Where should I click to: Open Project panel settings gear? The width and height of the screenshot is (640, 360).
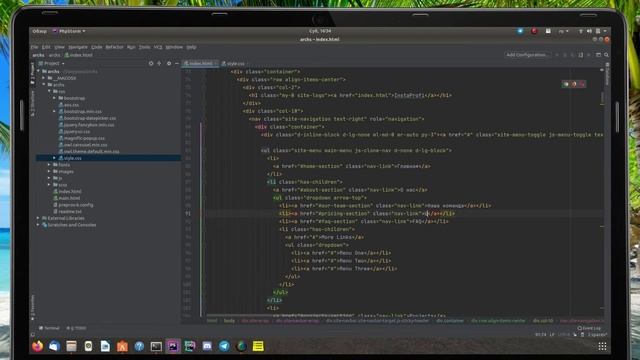[169, 64]
